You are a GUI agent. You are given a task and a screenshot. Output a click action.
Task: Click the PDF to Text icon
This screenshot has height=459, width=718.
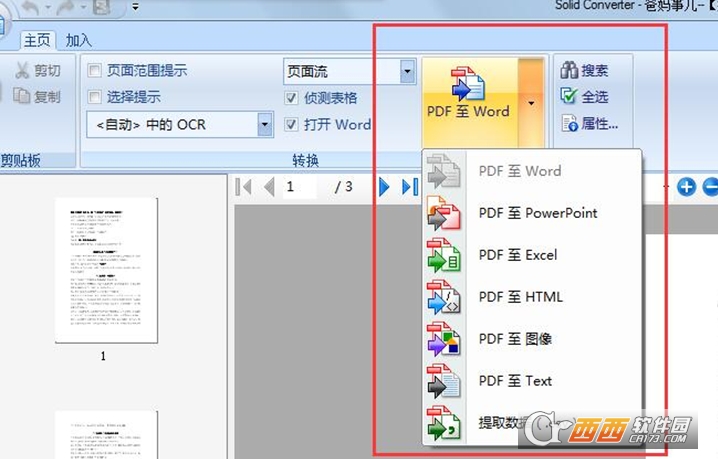pyautogui.click(x=443, y=381)
